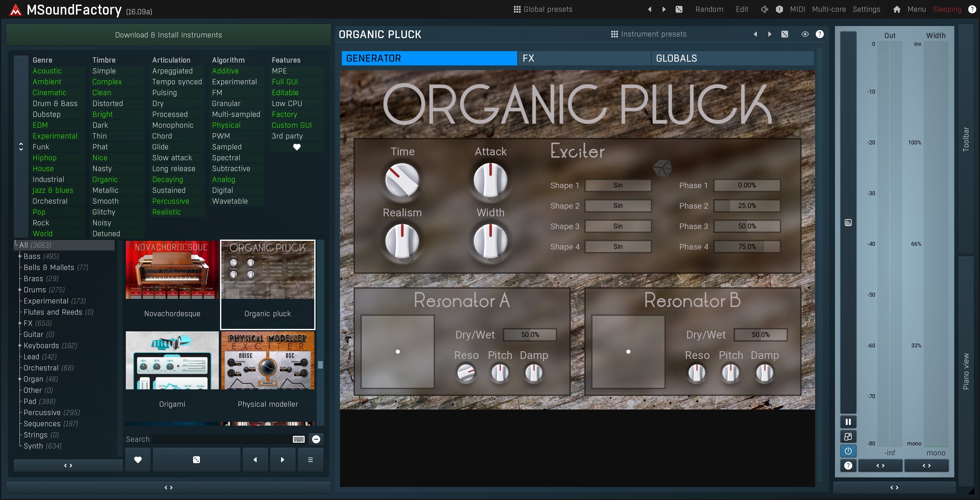Open meter help question mark icon
The height and width of the screenshot is (500, 980).
[848, 465]
